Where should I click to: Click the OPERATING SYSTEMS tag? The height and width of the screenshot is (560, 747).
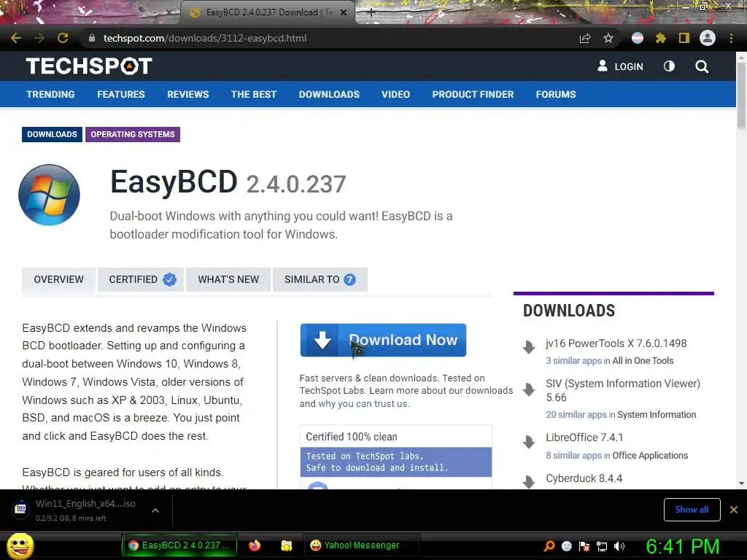(x=133, y=134)
